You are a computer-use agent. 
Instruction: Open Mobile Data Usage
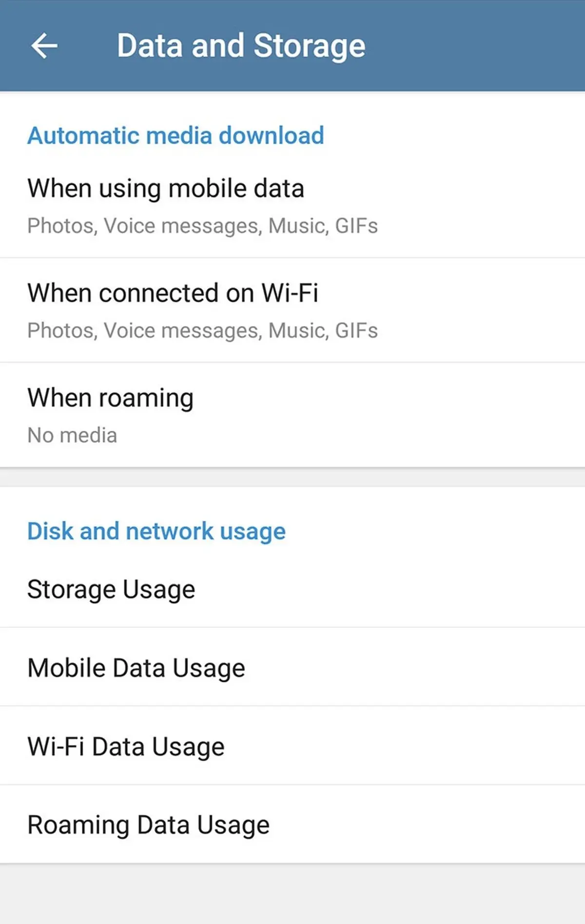(x=136, y=668)
